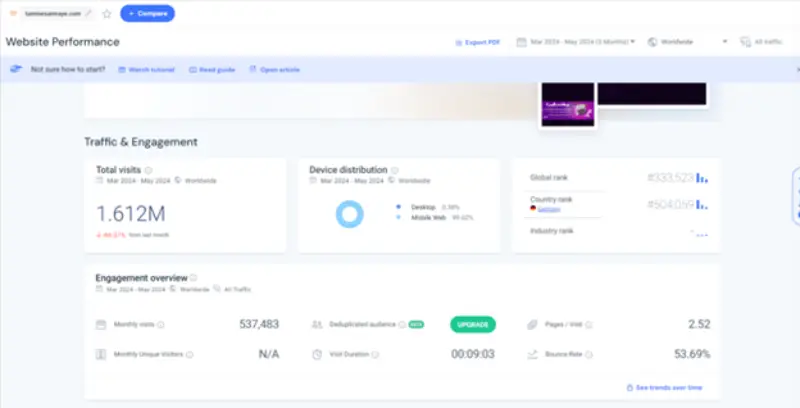Click the 2.52 pages per visit value

[699, 324]
